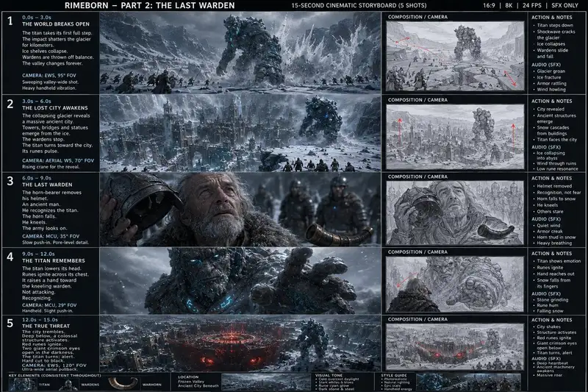Open the shot 4 titan reaching hand frame
Viewport: 588px width, 392px height.
240,281
